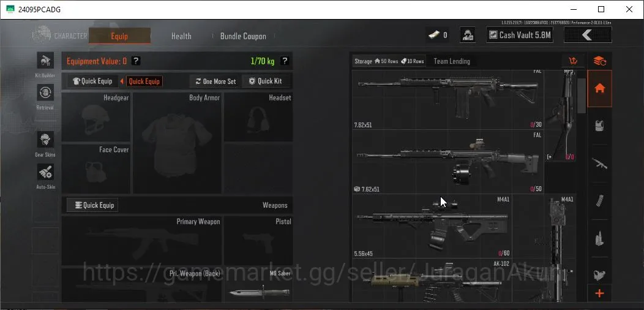644x310 pixels.
Task: Select the Body Armor equipment slot
Action: pyautogui.click(x=178, y=143)
